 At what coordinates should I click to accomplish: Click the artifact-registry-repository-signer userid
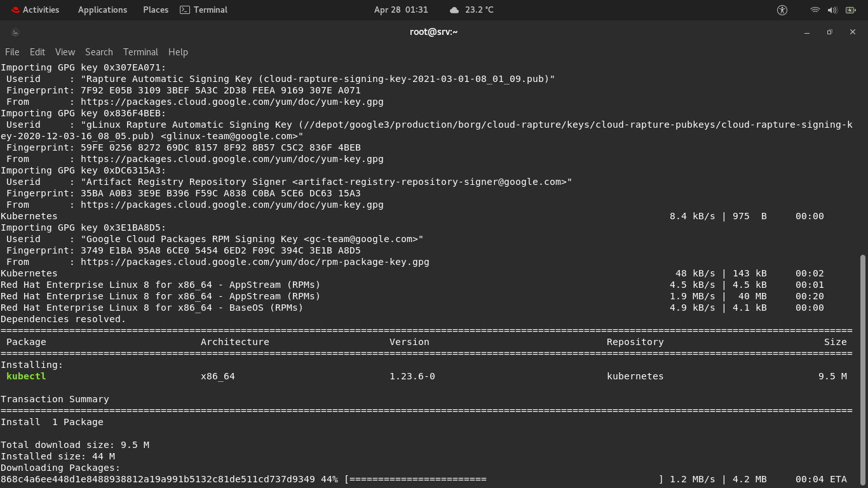click(x=326, y=182)
